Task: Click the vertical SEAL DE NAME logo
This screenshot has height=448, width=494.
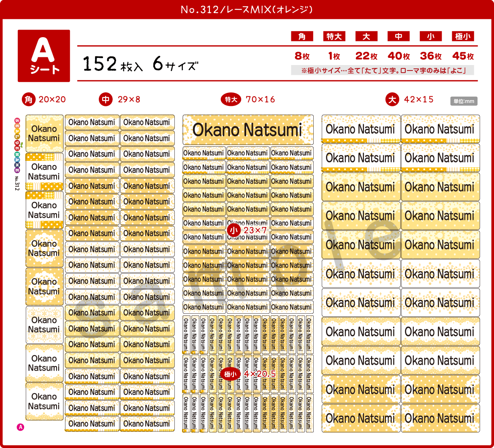Action: tap(17, 145)
